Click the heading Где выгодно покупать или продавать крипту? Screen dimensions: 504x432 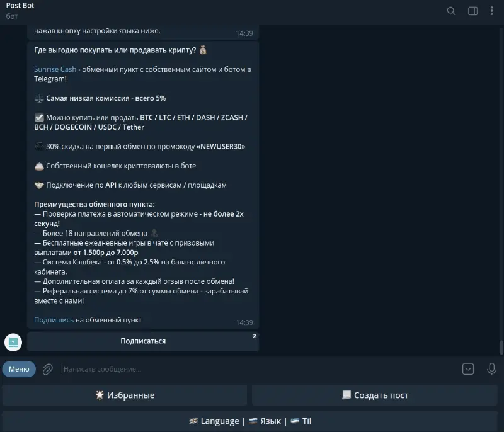point(115,50)
